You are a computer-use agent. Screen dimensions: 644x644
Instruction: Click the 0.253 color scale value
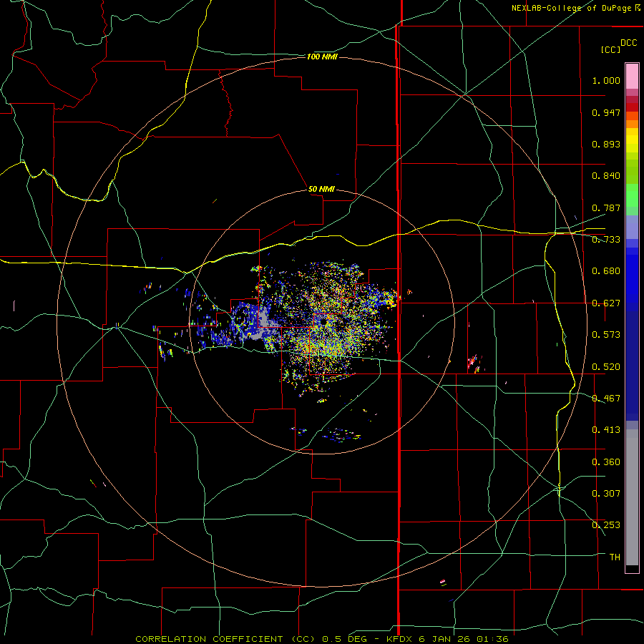[606, 525]
